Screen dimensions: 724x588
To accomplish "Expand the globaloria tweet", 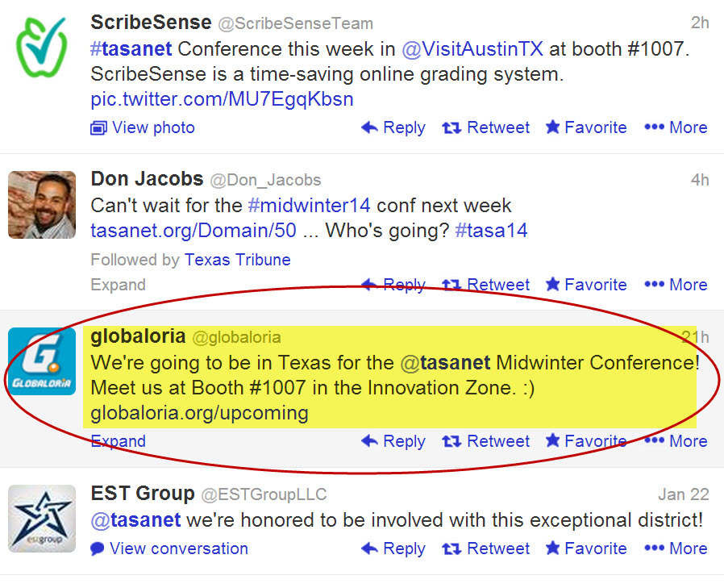I will pos(119,441).
